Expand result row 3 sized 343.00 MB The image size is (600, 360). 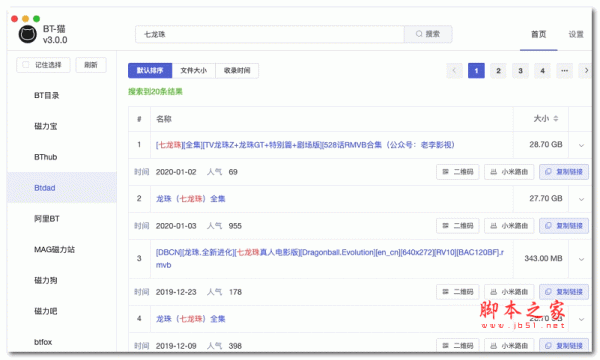(581, 259)
